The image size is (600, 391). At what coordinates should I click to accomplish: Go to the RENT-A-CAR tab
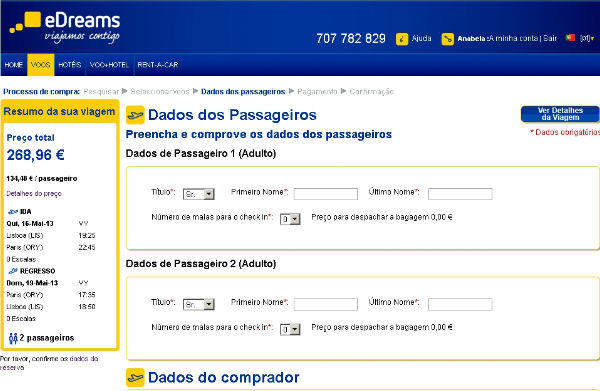pyautogui.click(x=158, y=65)
